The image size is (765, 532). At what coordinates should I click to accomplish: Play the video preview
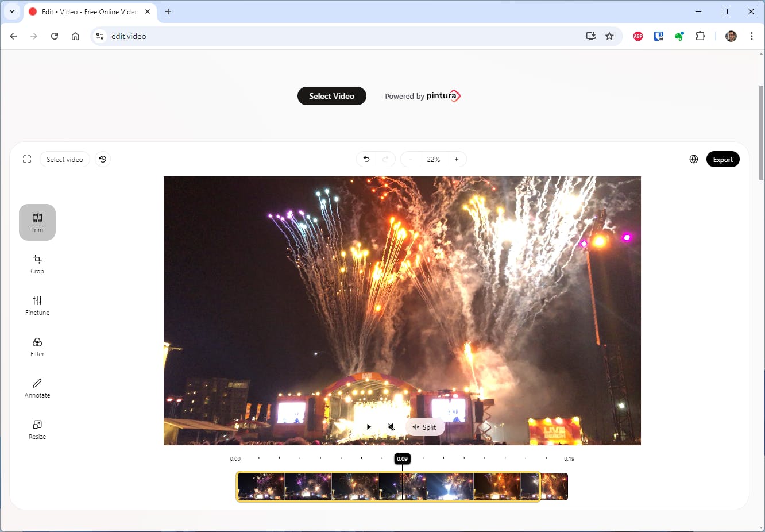tap(369, 427)
